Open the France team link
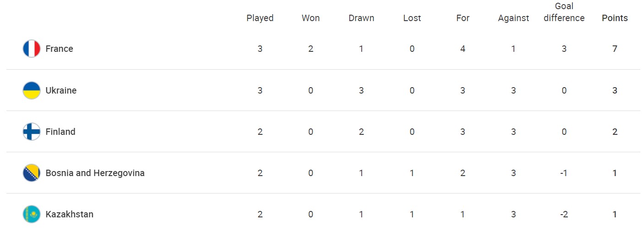 pos(59,49)
